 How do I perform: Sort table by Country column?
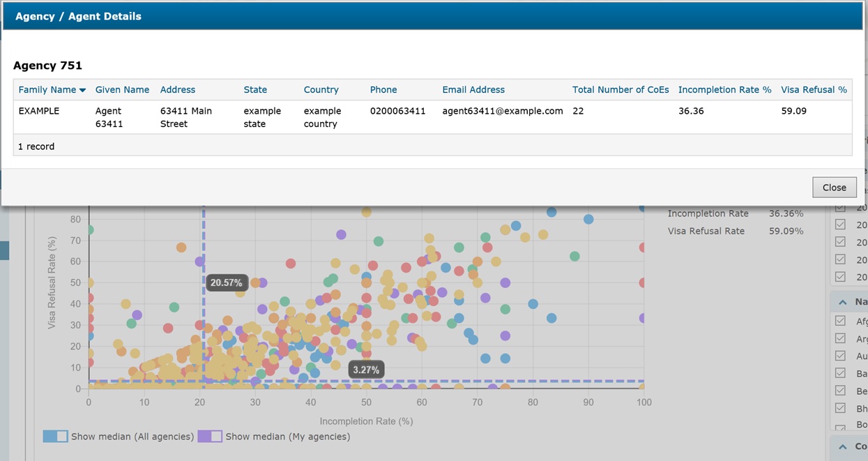(321, 89)
